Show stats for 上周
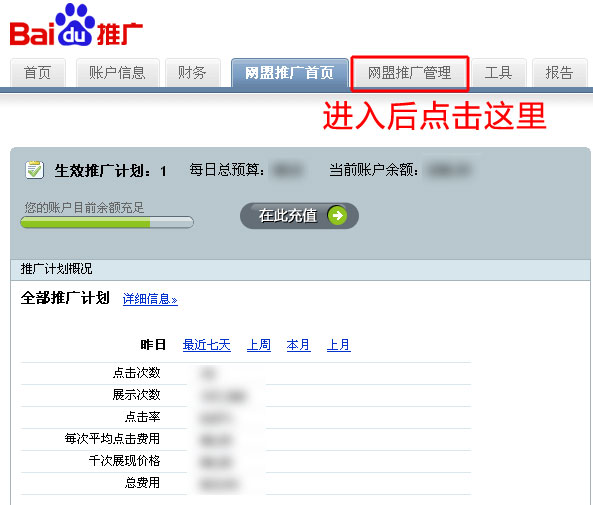Image resolution: width=593 pixels, height=505 pixels. click(x=259, y=345)
